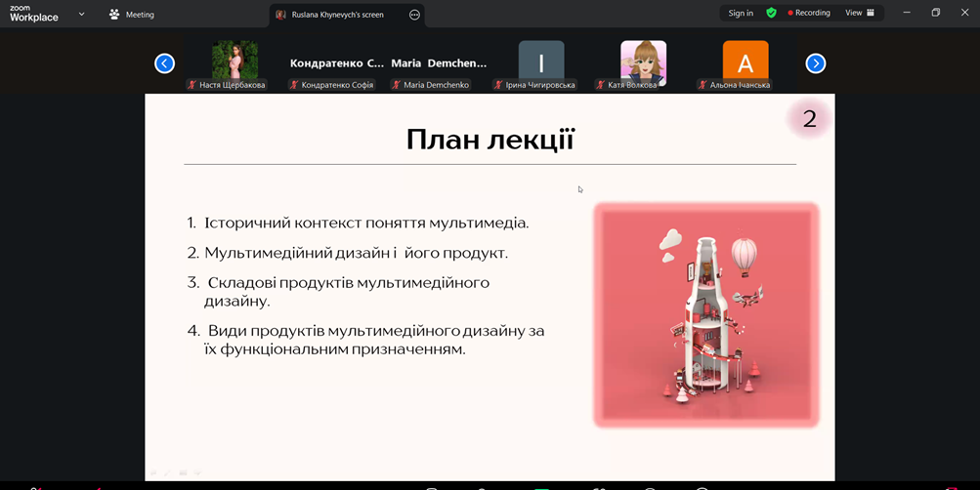Click the green encryption shield icon
This screenshot has width=980, height=490.
pos(771,13)
